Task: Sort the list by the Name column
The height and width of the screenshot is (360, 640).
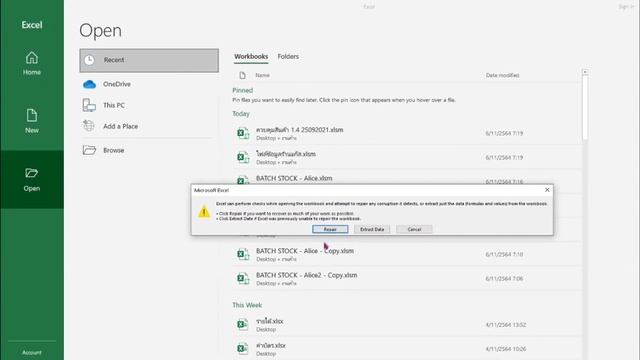Action: [262, 75]
